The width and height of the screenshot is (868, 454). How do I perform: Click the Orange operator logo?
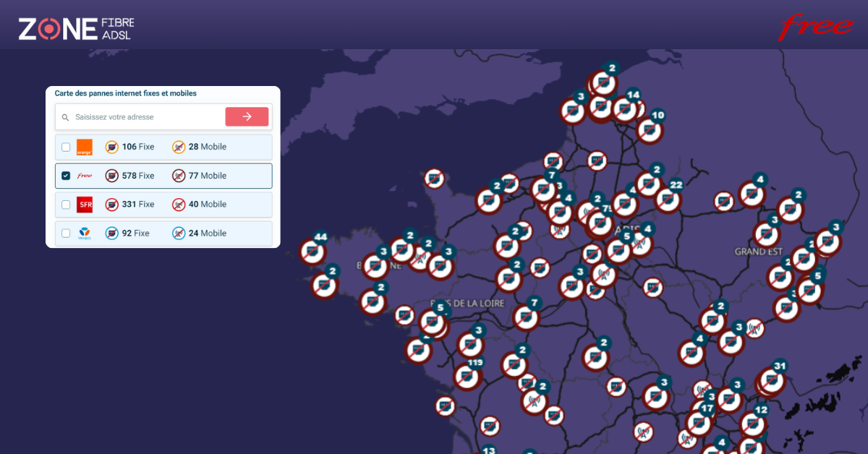point(85,147)
